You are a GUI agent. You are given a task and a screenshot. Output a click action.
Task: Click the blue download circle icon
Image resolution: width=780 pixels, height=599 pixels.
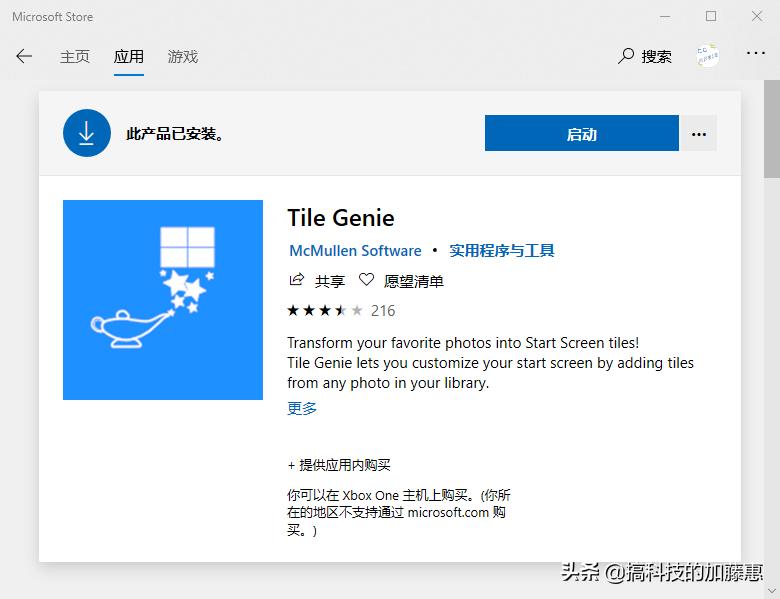tap(87, 133)
